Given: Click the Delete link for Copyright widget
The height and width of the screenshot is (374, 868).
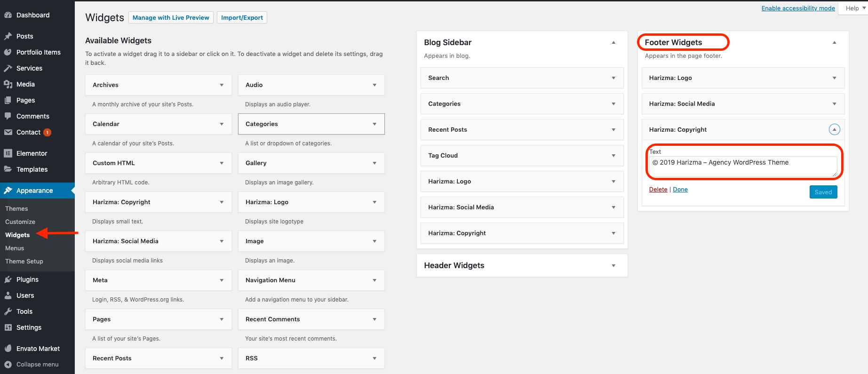Looking at the screenshot, I should pyautogui.click(x=658, y=190).
